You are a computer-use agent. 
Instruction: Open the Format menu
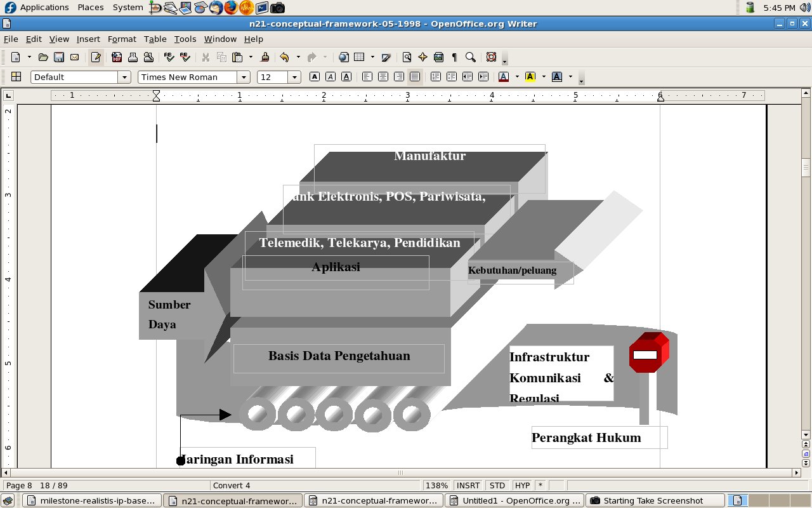coord(122,39)
